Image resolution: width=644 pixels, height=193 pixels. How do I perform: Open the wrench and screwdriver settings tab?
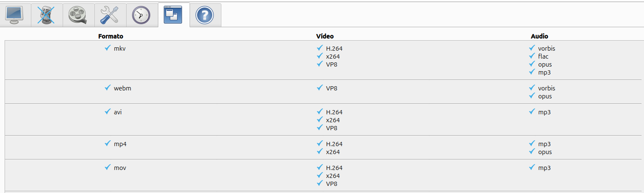110,15
